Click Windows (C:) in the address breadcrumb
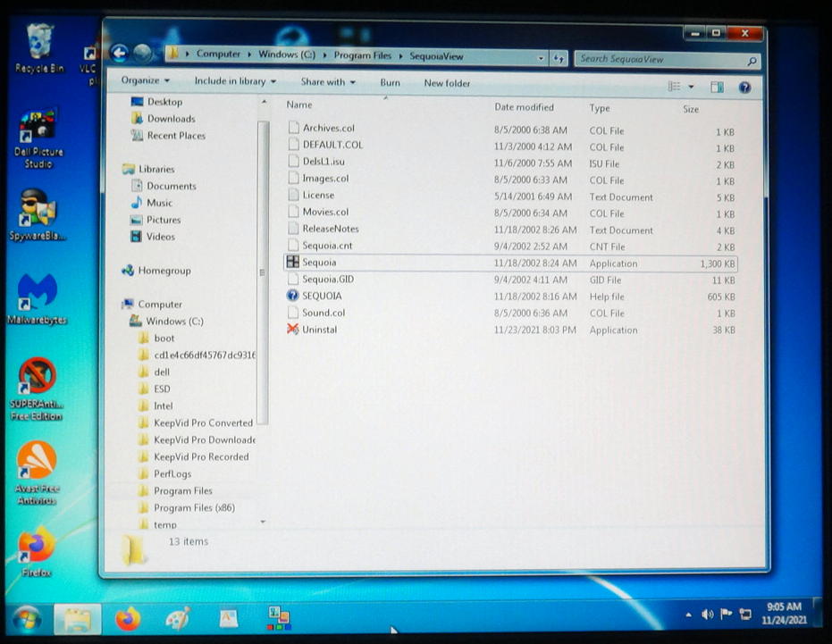 [x=287, y=54]
